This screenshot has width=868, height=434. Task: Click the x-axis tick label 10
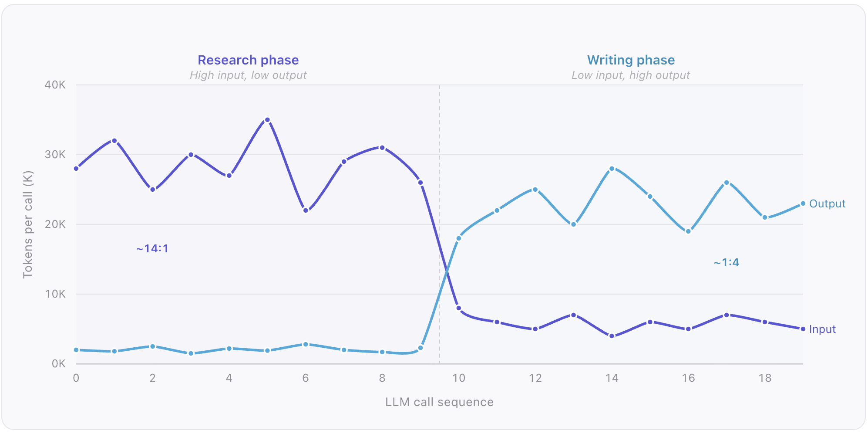pos(458,378)
